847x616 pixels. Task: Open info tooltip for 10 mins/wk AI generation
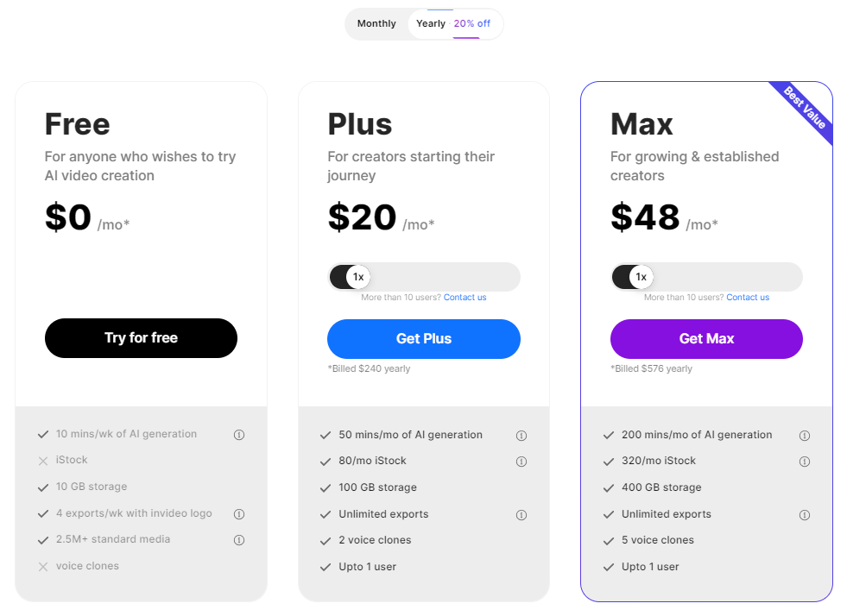click(x=239, y=435)
